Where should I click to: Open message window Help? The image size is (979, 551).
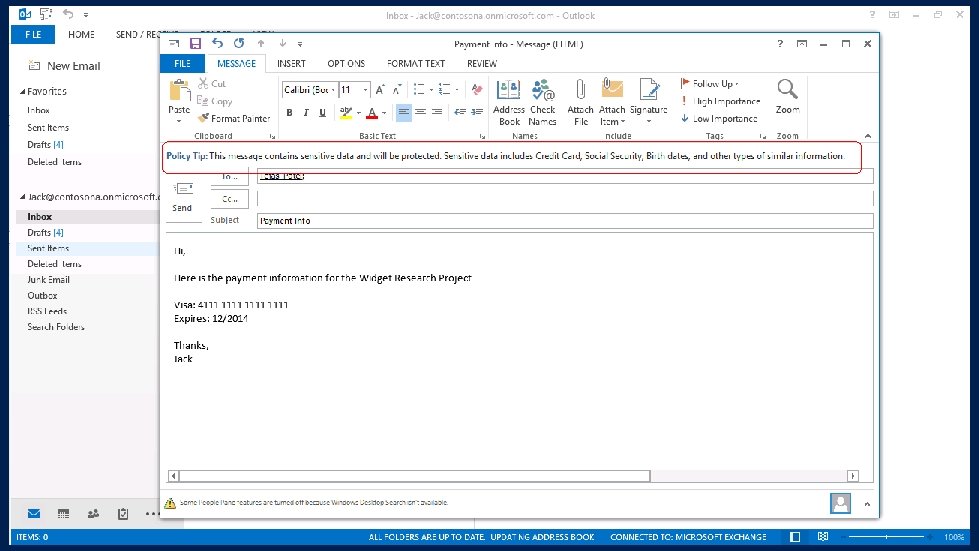pos(780,44)
